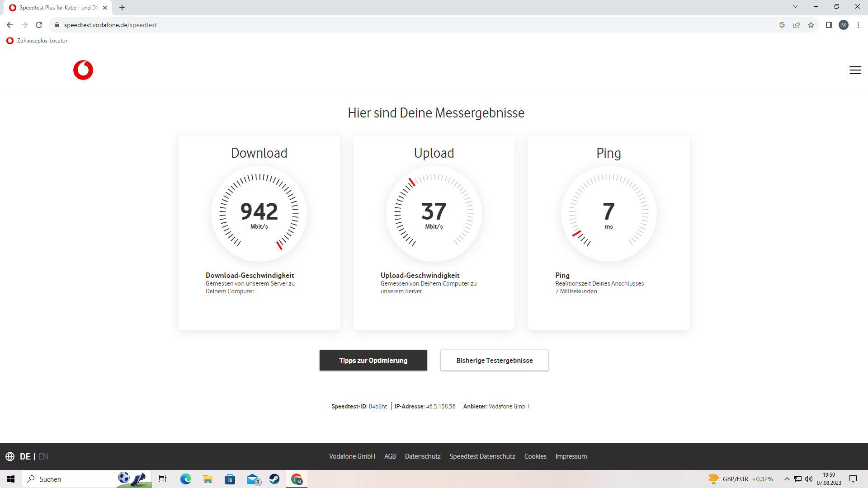Expand the tab search chevron
Screen dimensions: 868x488
coord(795,7)
